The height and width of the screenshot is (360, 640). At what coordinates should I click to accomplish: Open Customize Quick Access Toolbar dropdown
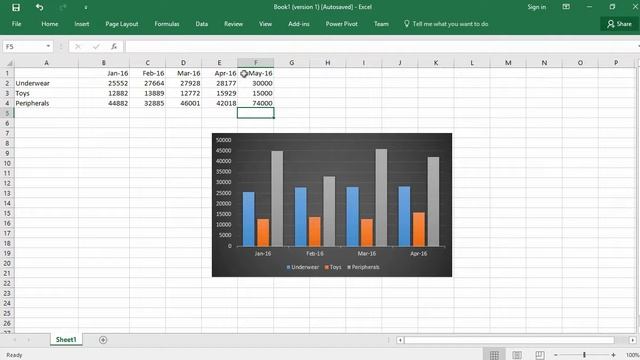pos(86,8)
